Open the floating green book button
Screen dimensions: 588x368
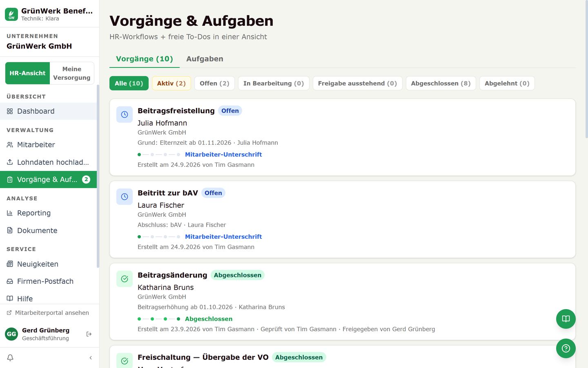[566, 319]
